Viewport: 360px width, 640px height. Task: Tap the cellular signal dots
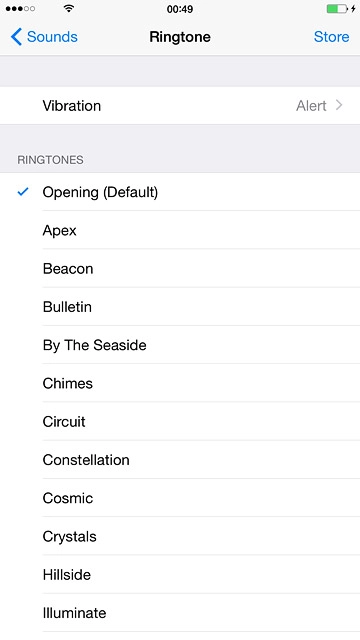(20, 8)
